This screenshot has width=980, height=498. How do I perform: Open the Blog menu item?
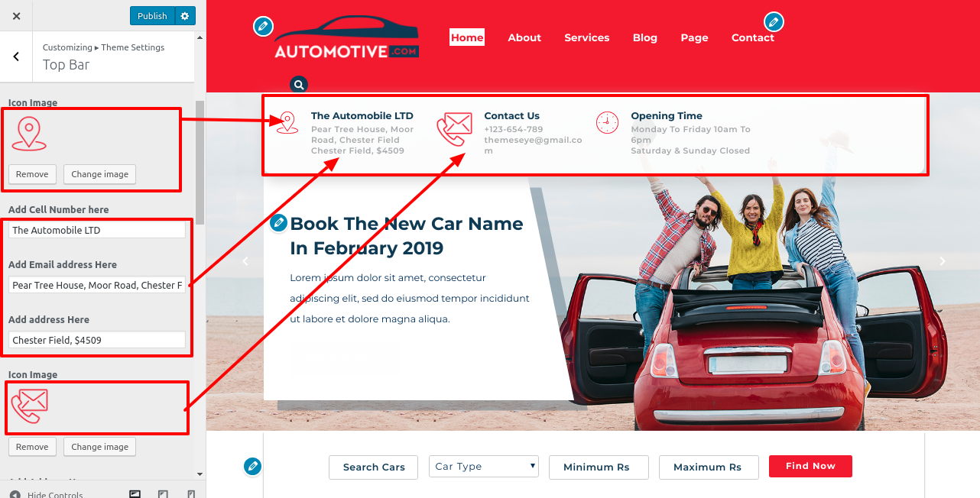pyautogui.click(x=645, y=37)
